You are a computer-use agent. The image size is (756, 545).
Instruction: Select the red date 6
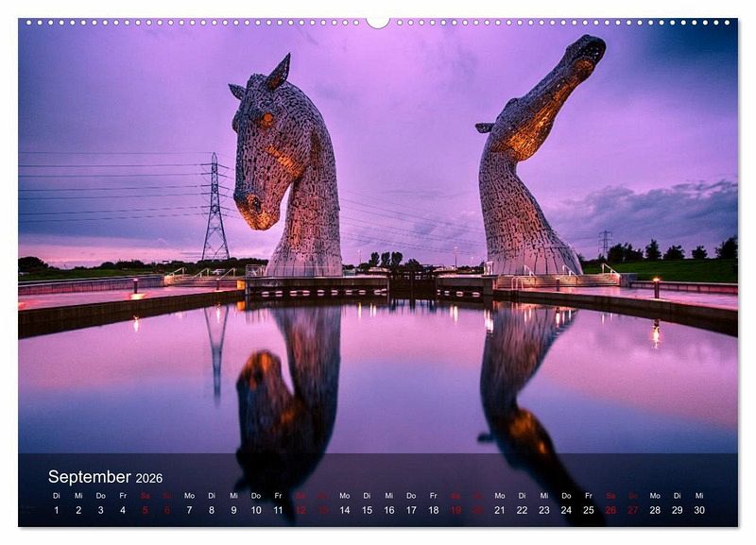tap(167, 510)
